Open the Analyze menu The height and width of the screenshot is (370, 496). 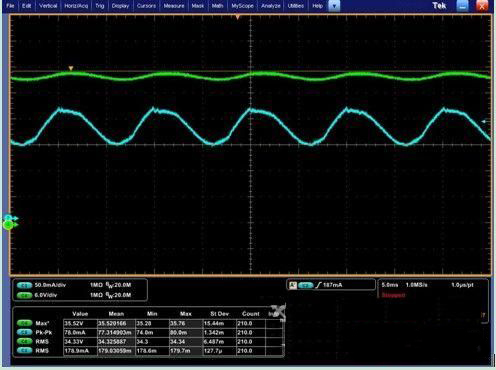[x=271, y=6]
